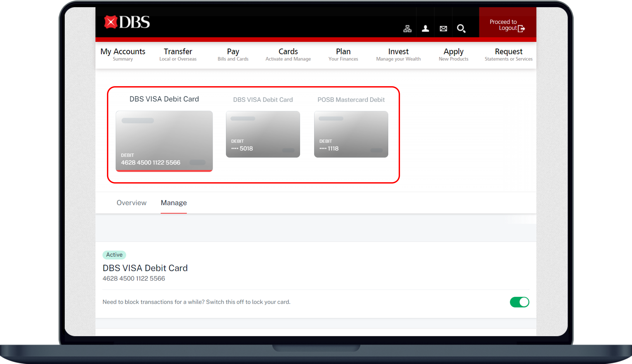This screenshot has width=632, height=364.
Task: Select debit card ending 5018
Action: [263, 134]
